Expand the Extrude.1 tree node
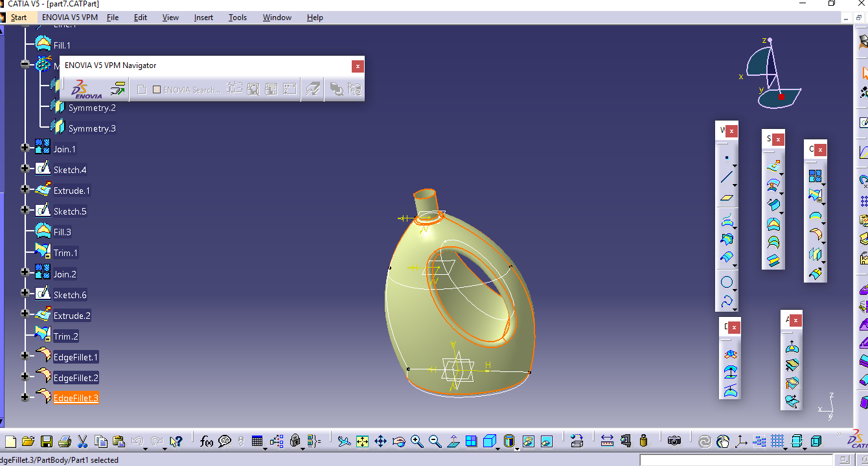868x466 pixels. coord(25,189)
